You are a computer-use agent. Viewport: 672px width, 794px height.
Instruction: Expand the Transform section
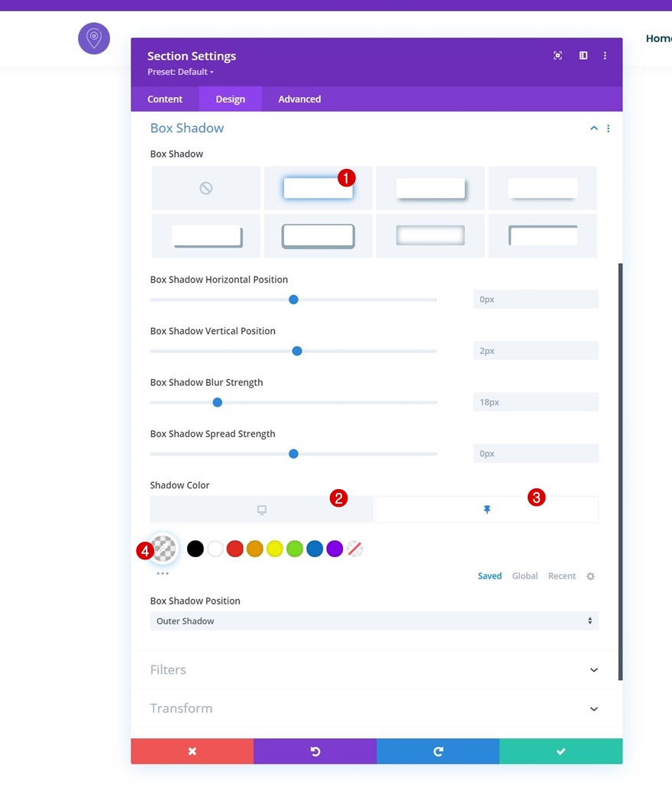374,708
